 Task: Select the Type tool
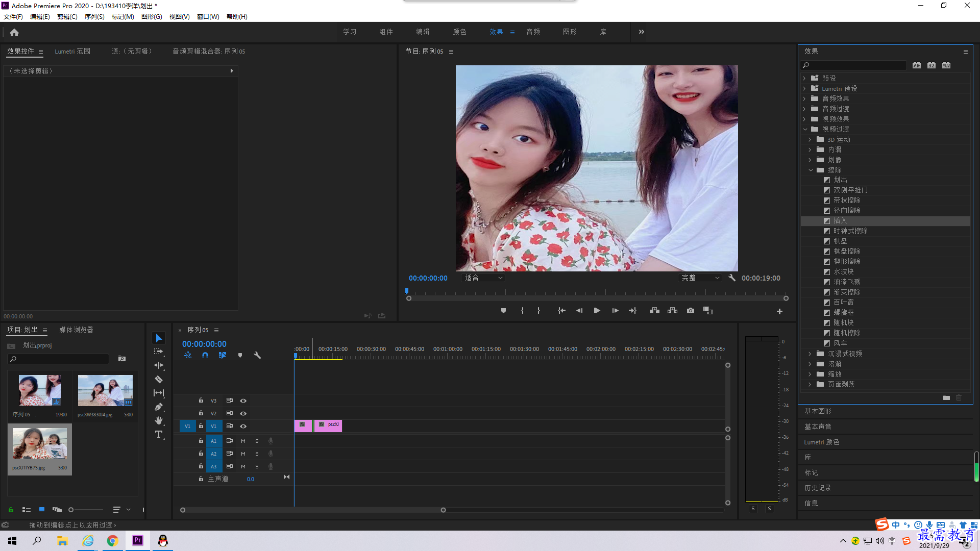[x=159, y=434]
